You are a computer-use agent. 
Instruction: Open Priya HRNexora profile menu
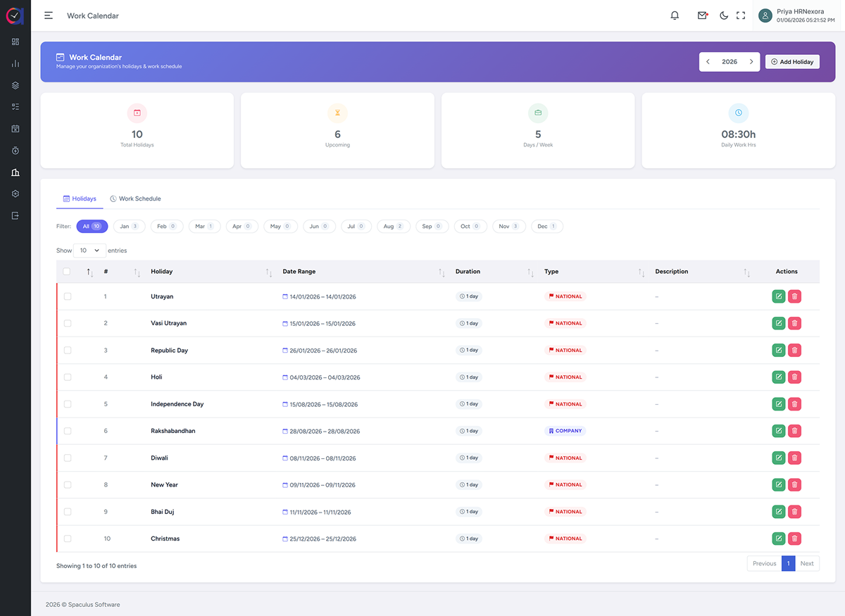[x=797, y=15]
